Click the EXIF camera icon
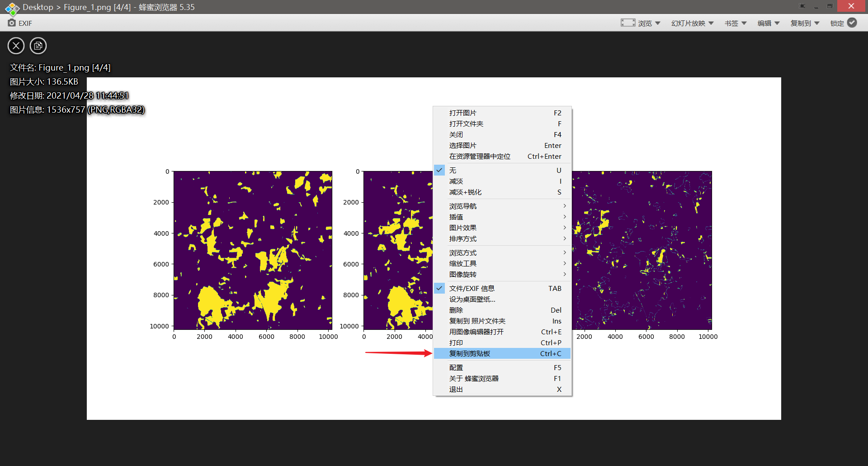Image resolution: width=868 pixels, height=466 pixels. 12,23
